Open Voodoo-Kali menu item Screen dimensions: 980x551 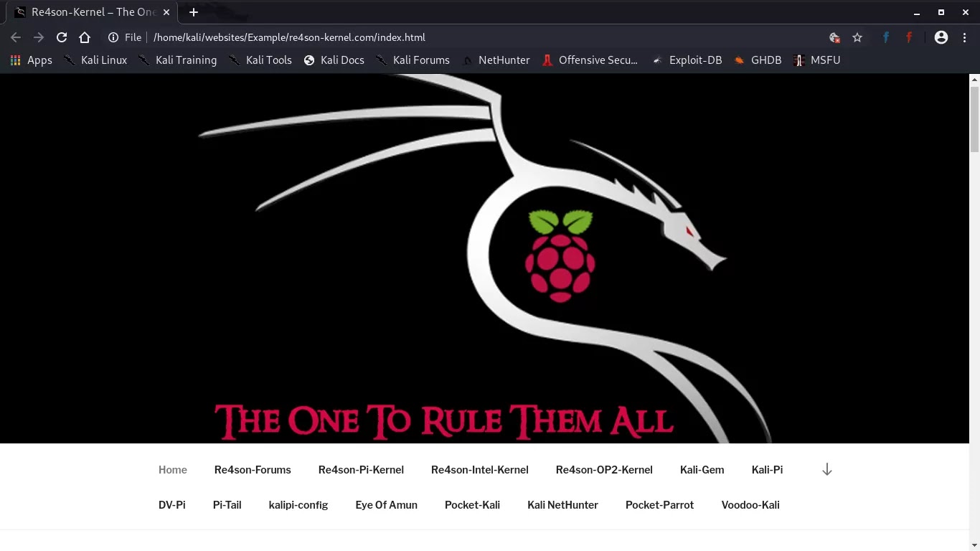[750, 505]
